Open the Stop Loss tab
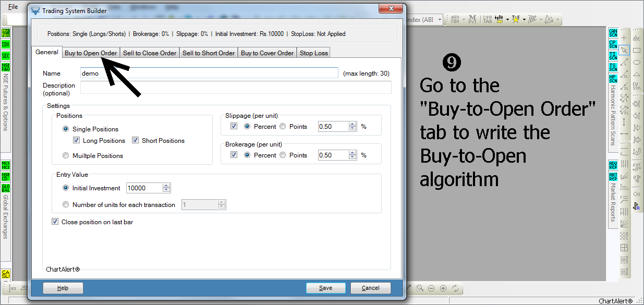The image size is (644, 305). tap(314, 53)
